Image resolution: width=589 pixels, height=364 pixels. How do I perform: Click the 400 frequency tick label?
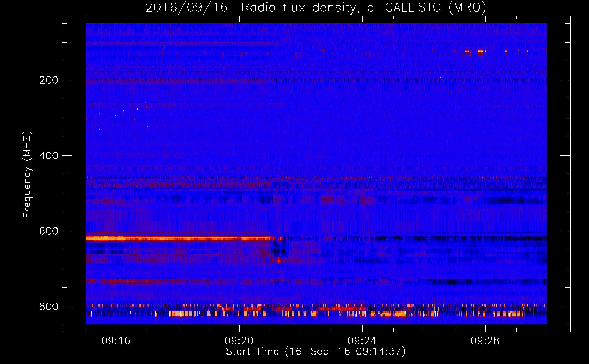pos(49,156)
